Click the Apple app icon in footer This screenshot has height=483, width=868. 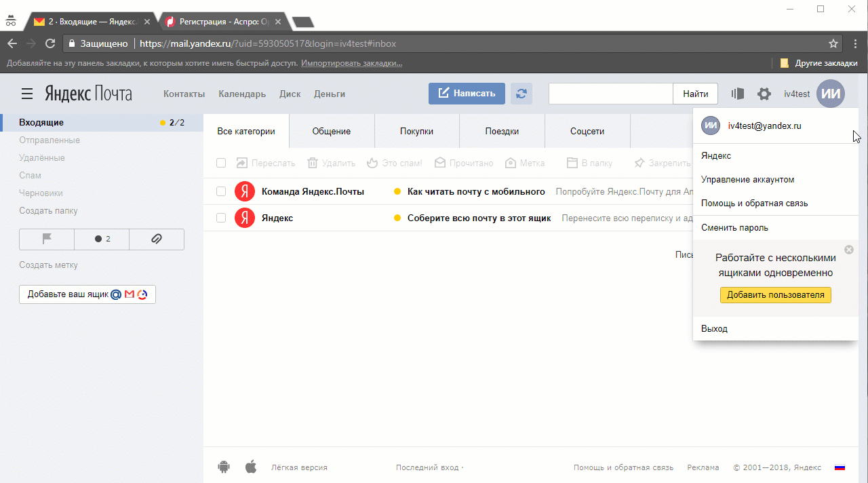click(x=251, y=467)
